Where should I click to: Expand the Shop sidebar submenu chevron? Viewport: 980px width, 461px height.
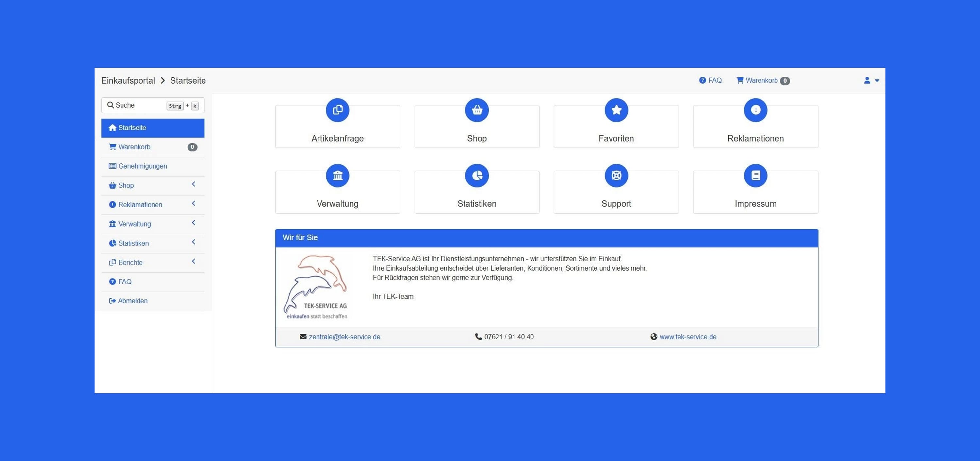pos(193,185)
